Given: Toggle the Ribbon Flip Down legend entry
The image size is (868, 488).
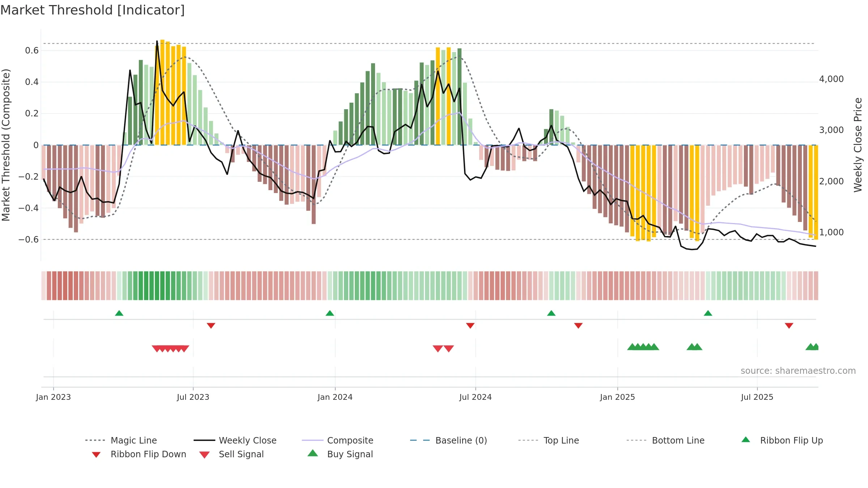Looking at the screenshot, I should pos(139,454).
